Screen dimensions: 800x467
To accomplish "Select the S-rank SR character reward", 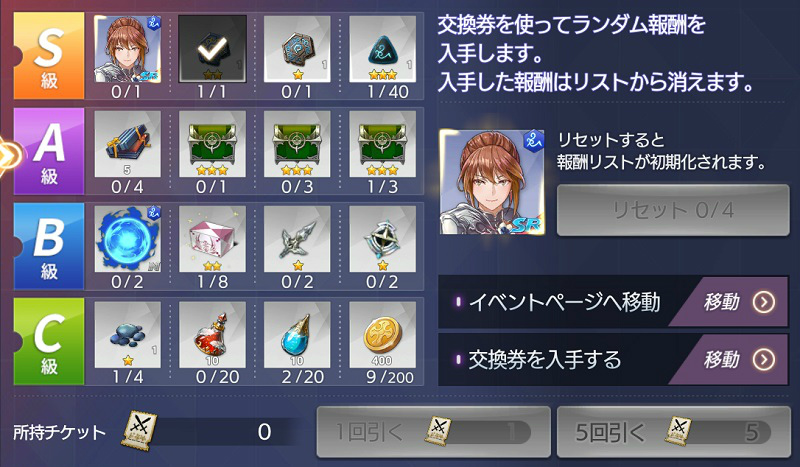I will 128,49.
